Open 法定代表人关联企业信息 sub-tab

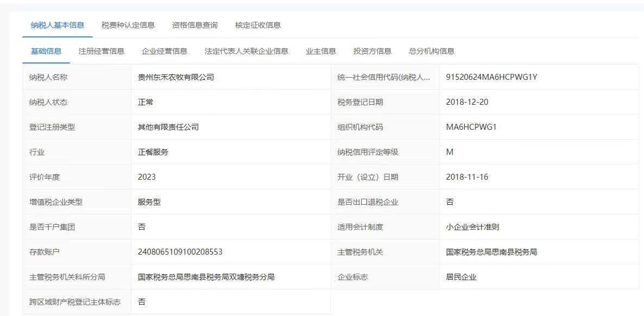[x=247, y=51]
